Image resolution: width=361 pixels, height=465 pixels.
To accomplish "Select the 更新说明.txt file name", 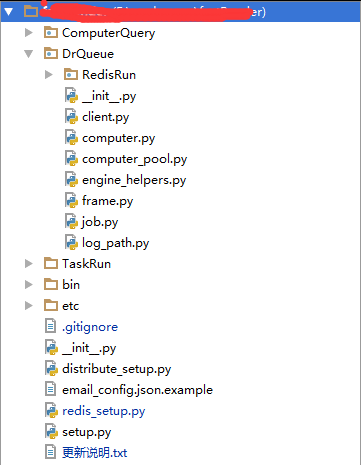I will click(95, 453).
